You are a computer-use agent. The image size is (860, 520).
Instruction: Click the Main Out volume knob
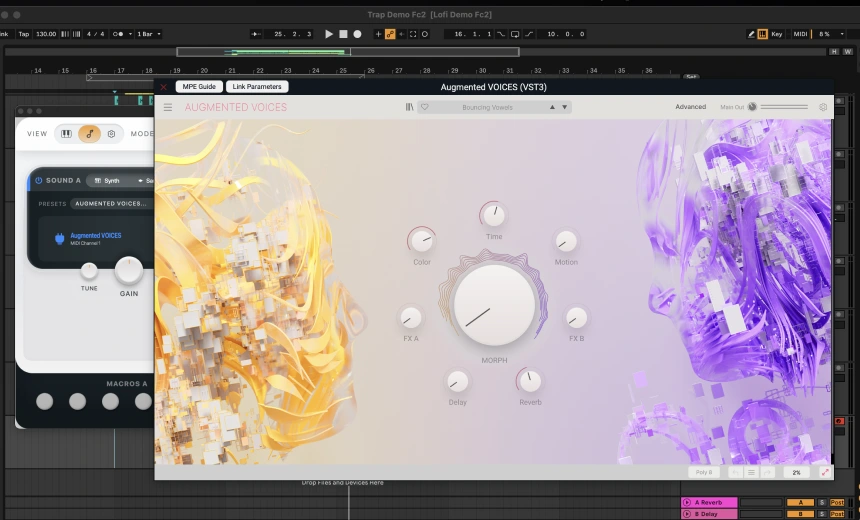point(752,107)
